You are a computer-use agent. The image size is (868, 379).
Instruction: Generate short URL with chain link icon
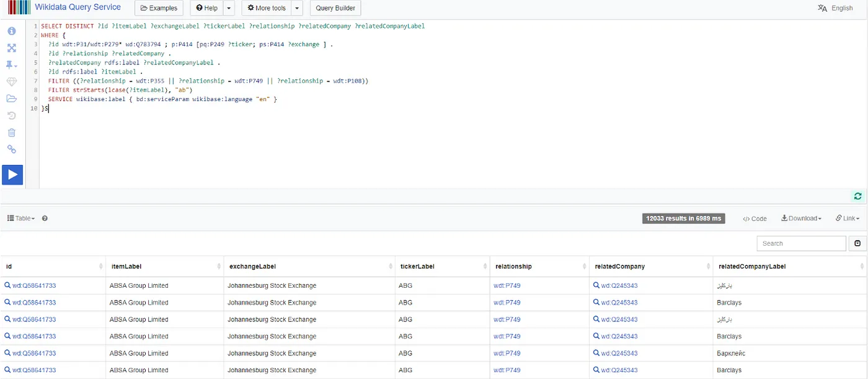[12, 149]
